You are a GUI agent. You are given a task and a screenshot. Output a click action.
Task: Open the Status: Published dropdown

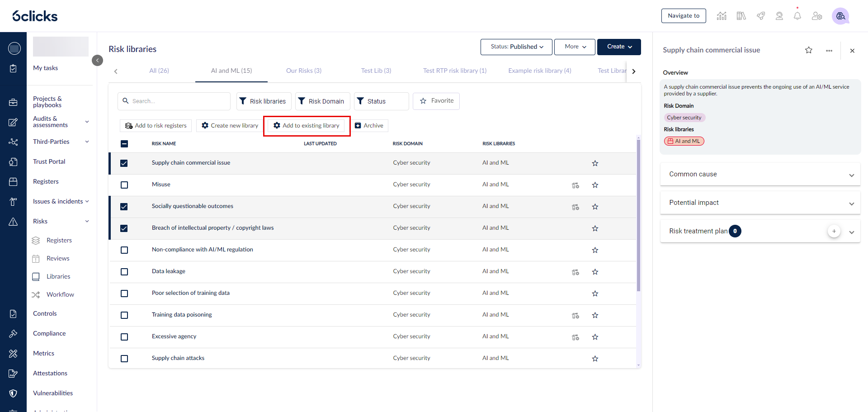pyautogui.click(x=516, y=47)
